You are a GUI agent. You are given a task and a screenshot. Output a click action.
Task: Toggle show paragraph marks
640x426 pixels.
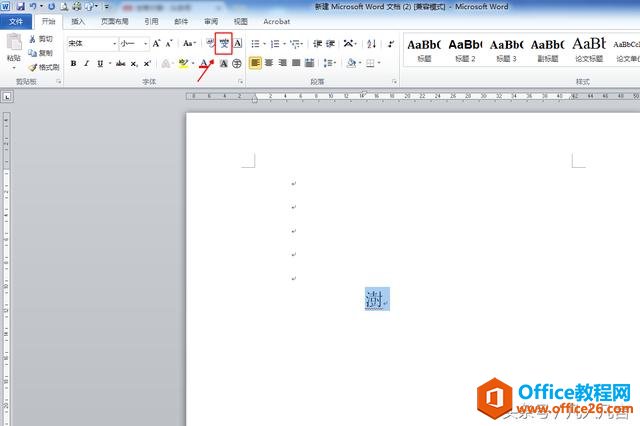coord(391,43)
